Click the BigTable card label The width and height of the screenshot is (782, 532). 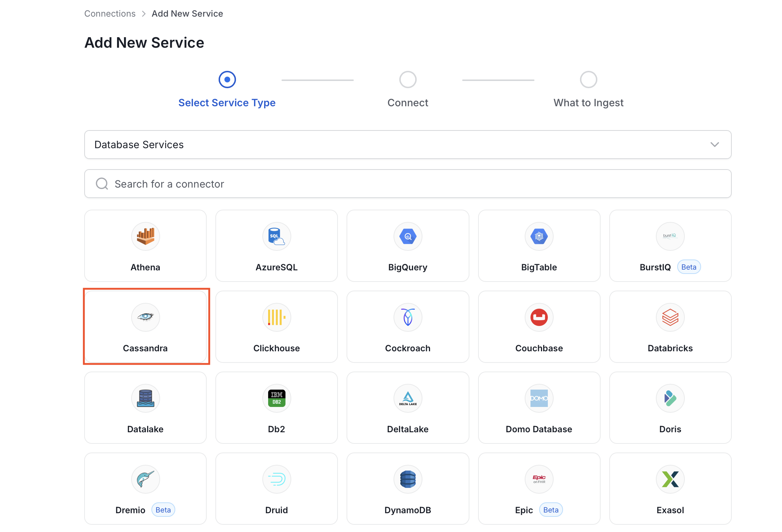click(x=539, y=267)
